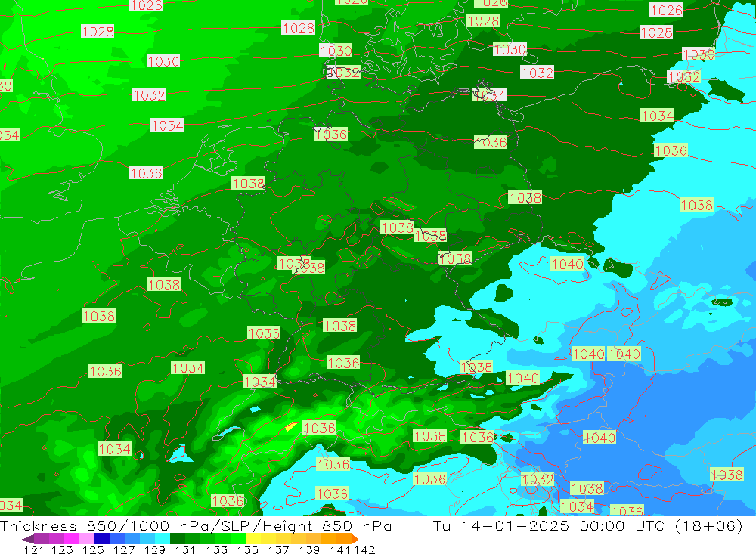Click the legend value 142
Viewport: 756px width, 554px height.
point(364,550)
